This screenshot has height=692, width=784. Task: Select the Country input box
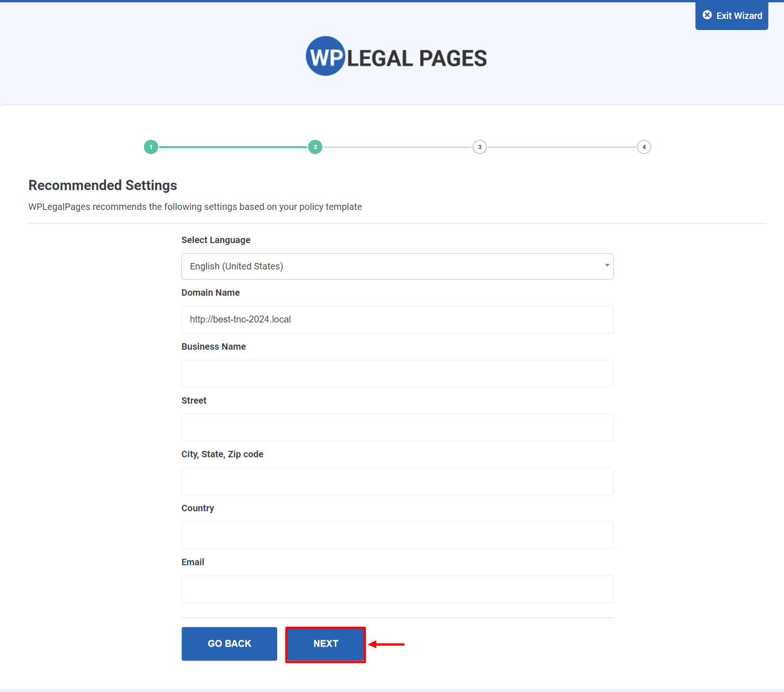pyautogui.click(x=397, y=535)
